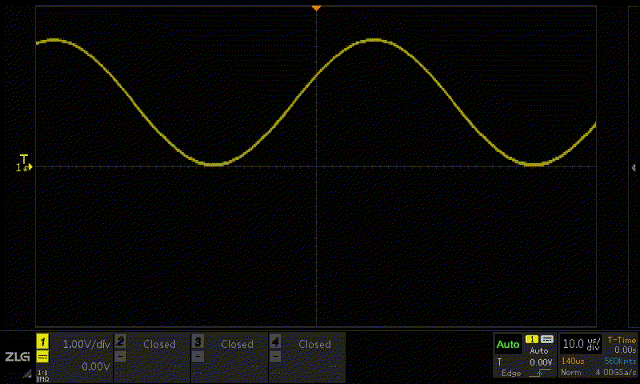Enable closed channel 2 badge

(x=120, y=342)
